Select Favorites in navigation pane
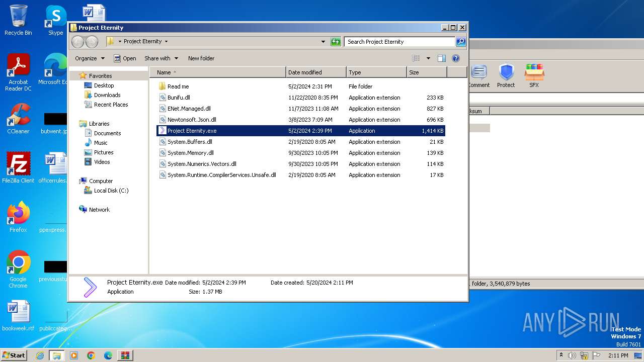The width and height of the screenshot is (644, 362). point(100,76)
